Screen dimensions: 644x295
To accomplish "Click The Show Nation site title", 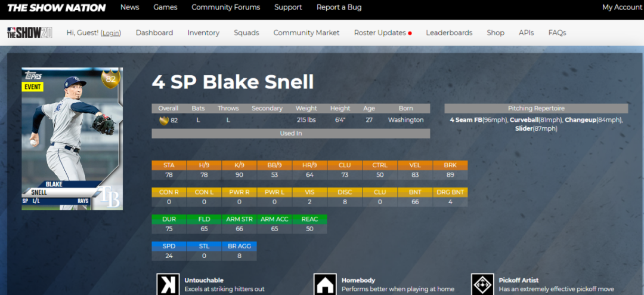I will click(56, 8).
